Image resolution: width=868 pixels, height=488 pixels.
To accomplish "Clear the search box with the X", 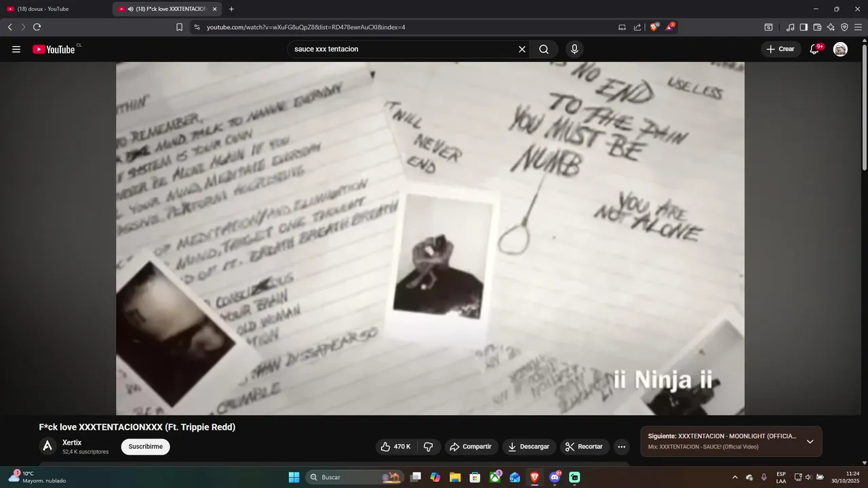I will pyautogui.click(x=522, y=49).
